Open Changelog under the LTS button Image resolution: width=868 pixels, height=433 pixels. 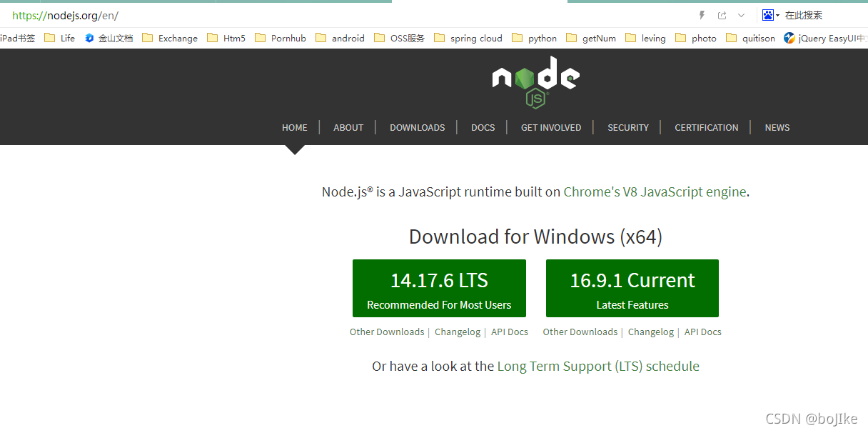click(x=458, y=332)
